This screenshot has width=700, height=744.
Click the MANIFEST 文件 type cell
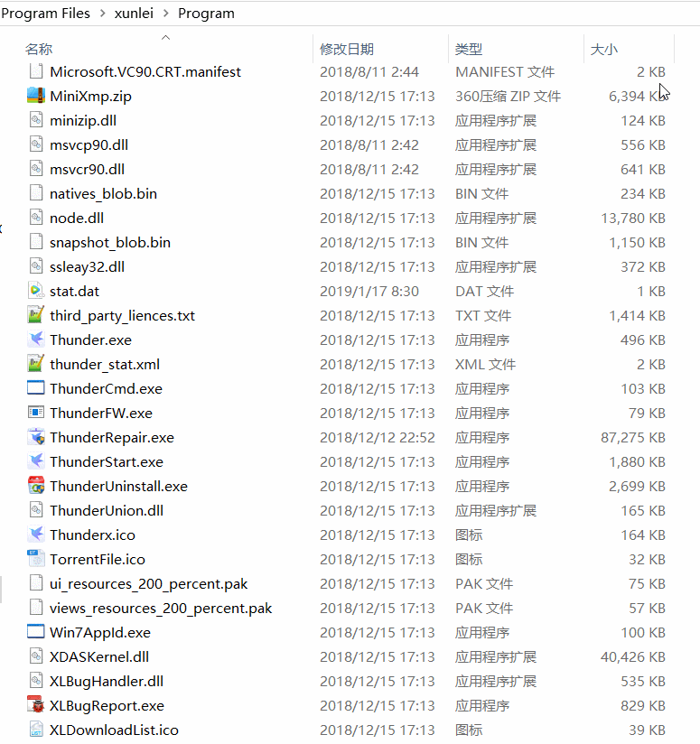505,71
